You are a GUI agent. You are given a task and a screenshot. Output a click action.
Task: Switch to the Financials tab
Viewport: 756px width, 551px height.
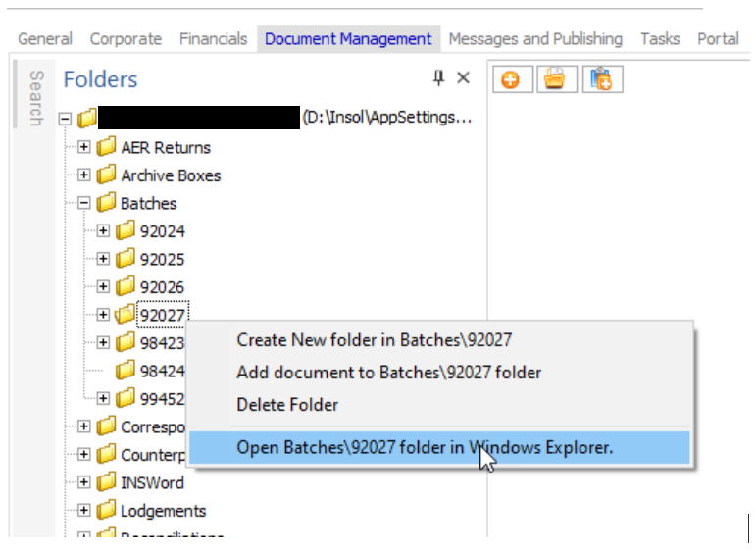(x=213, y=39)
